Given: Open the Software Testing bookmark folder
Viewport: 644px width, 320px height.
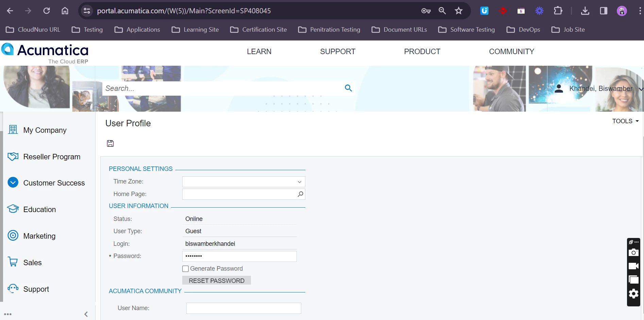Looking at the screenshot, I should click(x=467, y=30).
